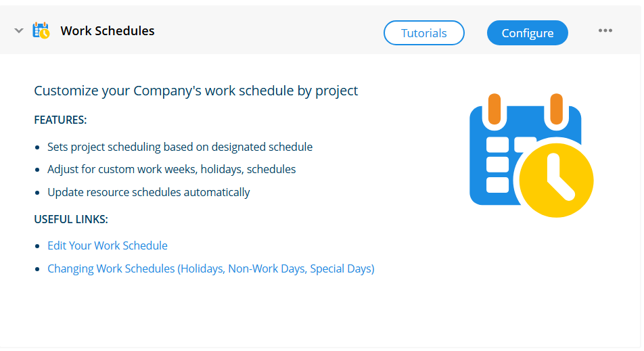Screen dimensions: 644x351
Task: Click the right orange calendar ring
Action: (556, 109)
